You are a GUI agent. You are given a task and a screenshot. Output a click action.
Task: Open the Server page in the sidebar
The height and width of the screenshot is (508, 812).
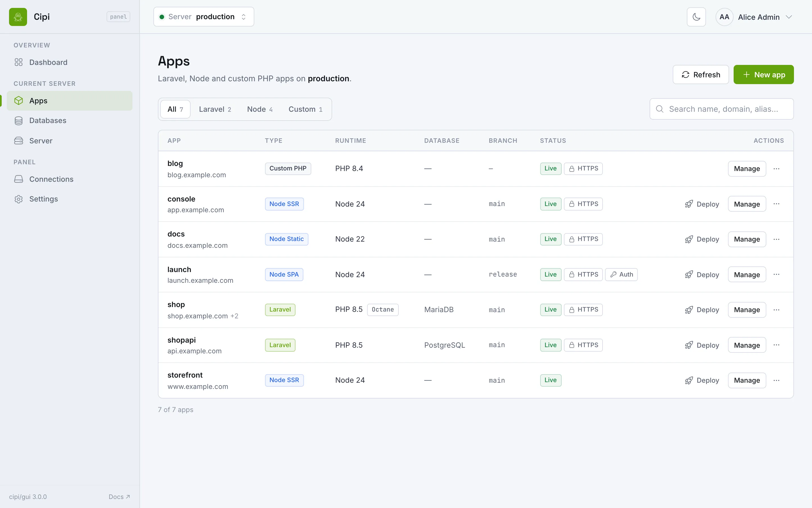(69, 141)
